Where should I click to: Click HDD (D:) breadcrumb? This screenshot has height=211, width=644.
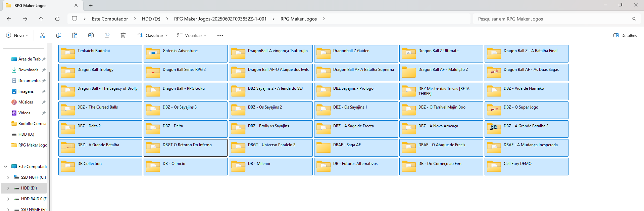(151, 19)
